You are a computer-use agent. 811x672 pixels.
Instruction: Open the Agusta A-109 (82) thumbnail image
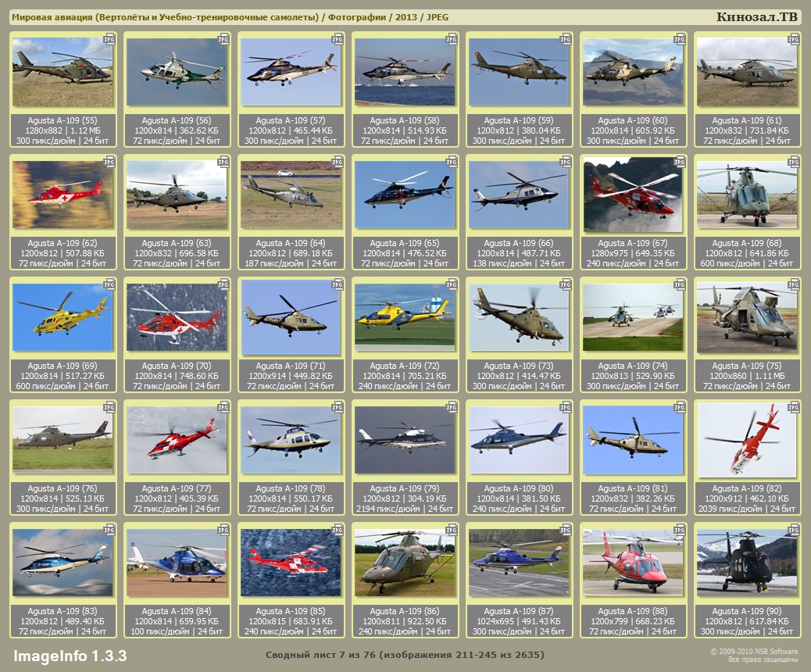[747, 440]
